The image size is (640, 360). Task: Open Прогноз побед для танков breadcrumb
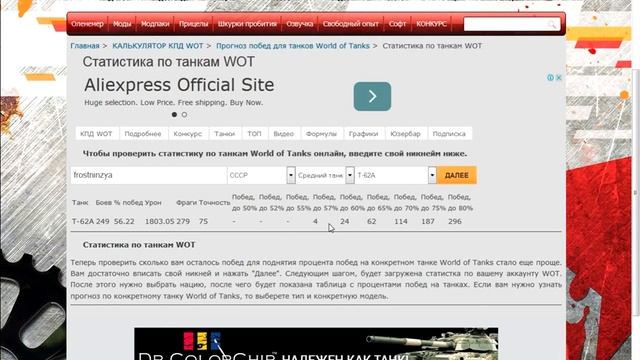(x=293, y=46)
